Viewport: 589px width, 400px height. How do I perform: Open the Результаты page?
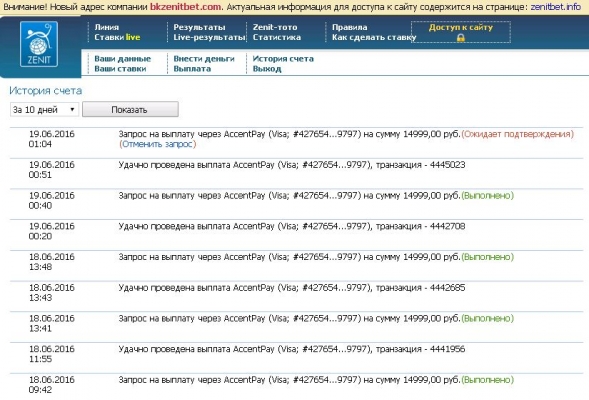(x=199, y=27)
